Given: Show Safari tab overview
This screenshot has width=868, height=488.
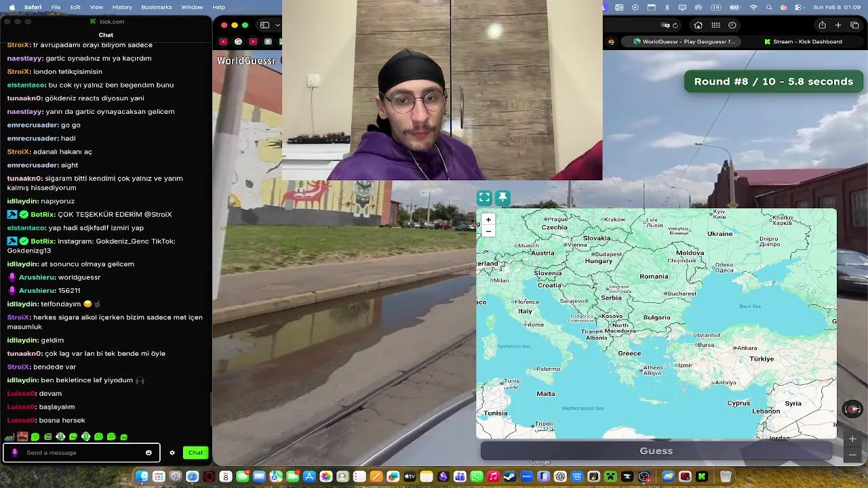Looking at the screenshot, I should pos(854,25).
